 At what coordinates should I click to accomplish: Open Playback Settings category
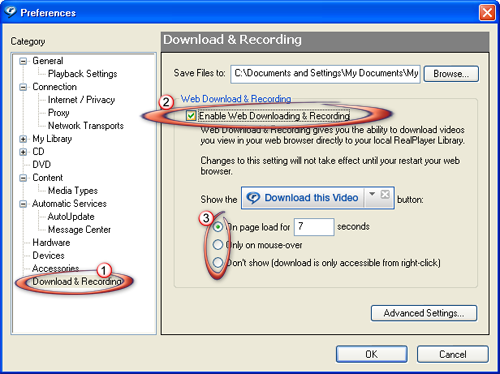pyautogui.click(x=83, y=74)
